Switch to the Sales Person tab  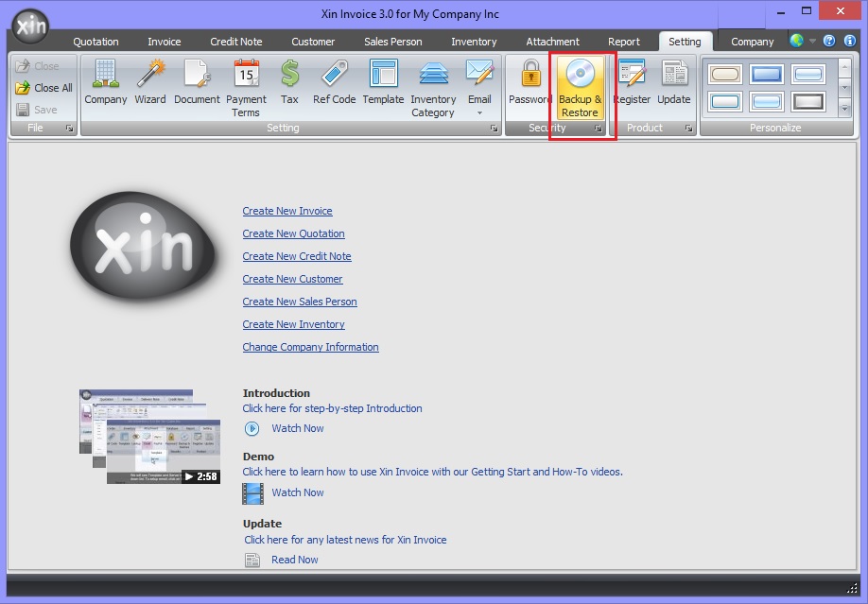click(x=393, y=42)
